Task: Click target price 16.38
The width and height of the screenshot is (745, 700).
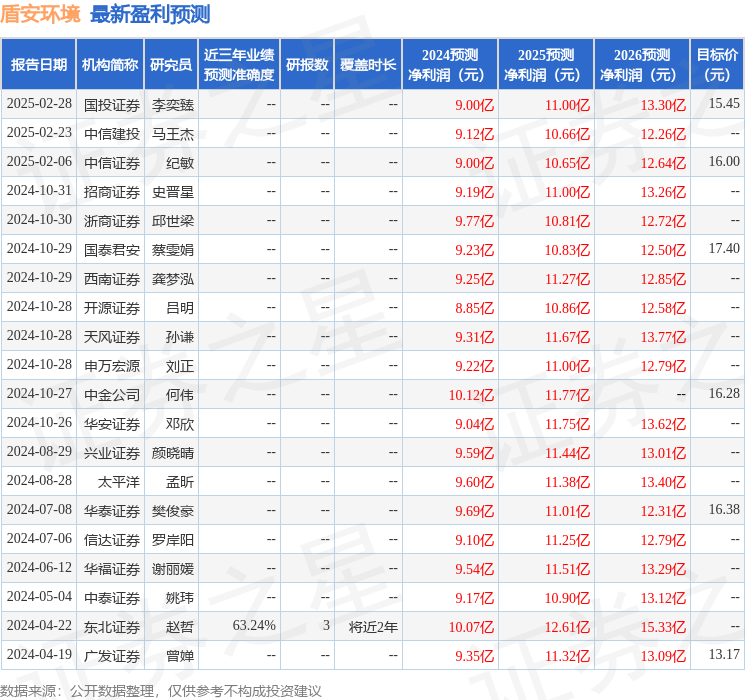Action: coord(724,509)
